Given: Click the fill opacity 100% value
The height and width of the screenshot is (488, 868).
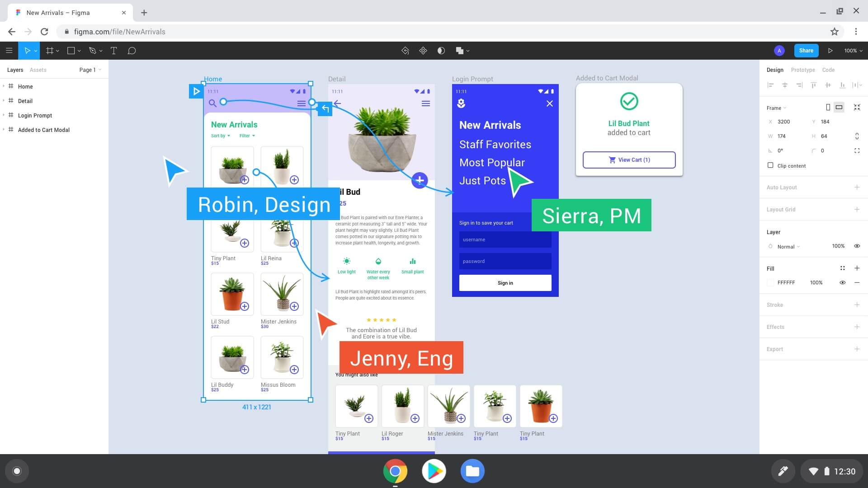Looking at the screenshot, I should tap(816, 283).
